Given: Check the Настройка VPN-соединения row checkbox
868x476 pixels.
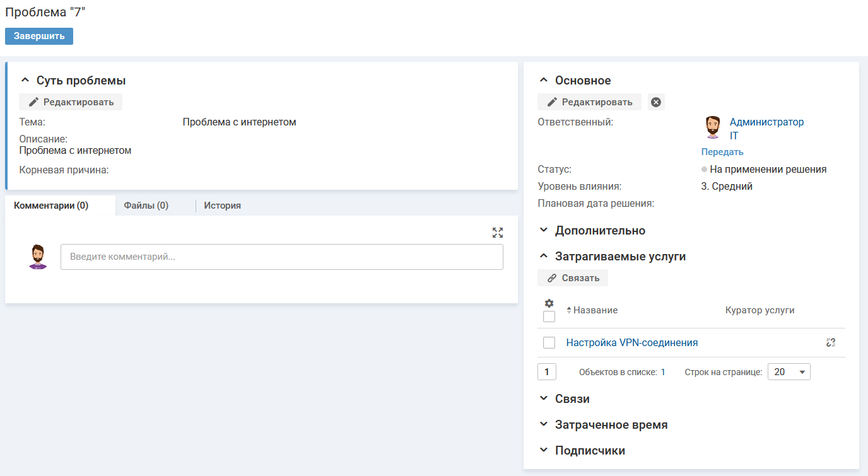Looking at the screenshot, I should click(x=549, y=342).
